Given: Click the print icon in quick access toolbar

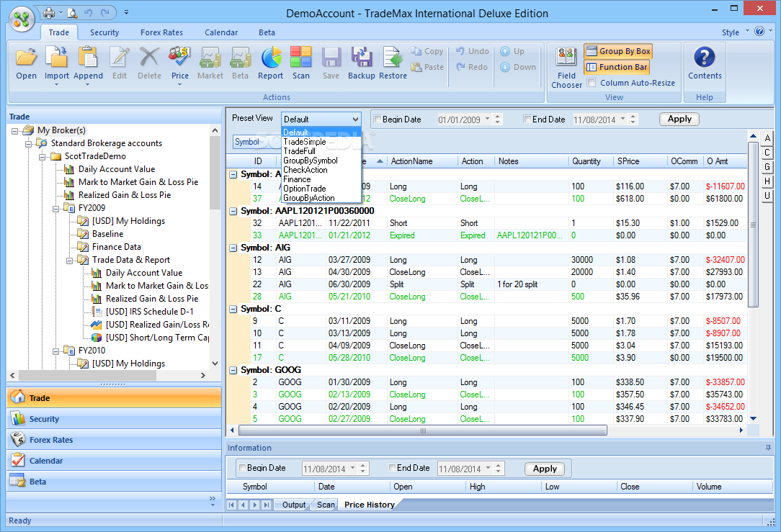Looking at the screenshot, I should pyautogui.click(x=49, y=12).
